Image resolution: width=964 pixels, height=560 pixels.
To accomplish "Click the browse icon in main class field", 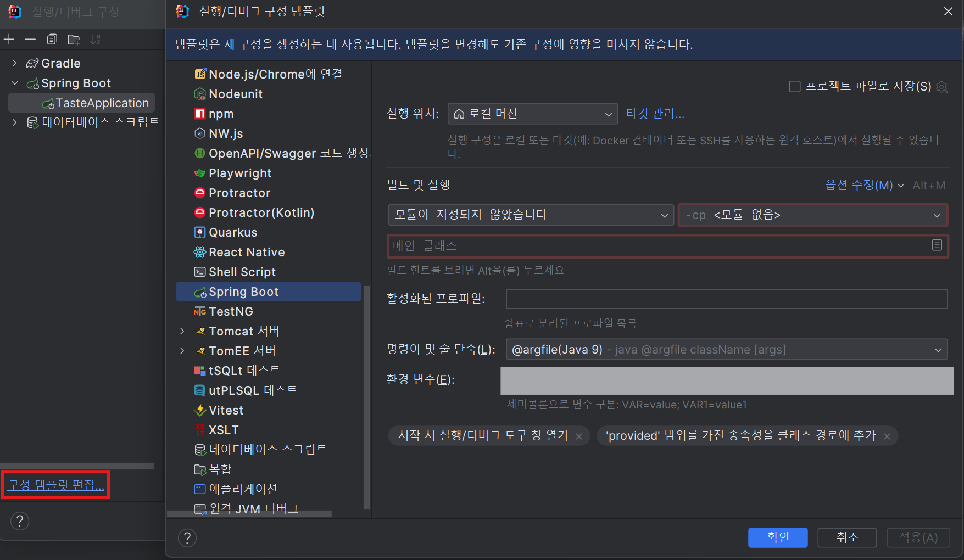I will point(937,245).
